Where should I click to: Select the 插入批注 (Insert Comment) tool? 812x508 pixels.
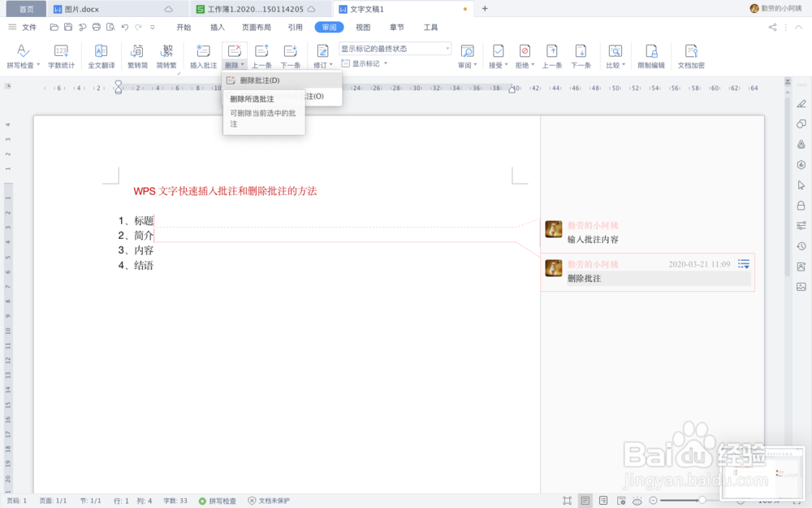202,54
